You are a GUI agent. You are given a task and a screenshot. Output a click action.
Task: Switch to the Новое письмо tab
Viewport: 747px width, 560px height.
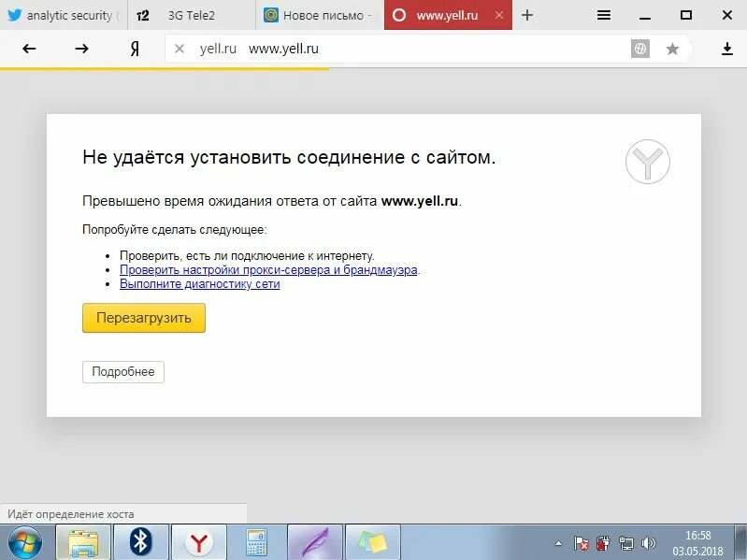pos(320,15)
